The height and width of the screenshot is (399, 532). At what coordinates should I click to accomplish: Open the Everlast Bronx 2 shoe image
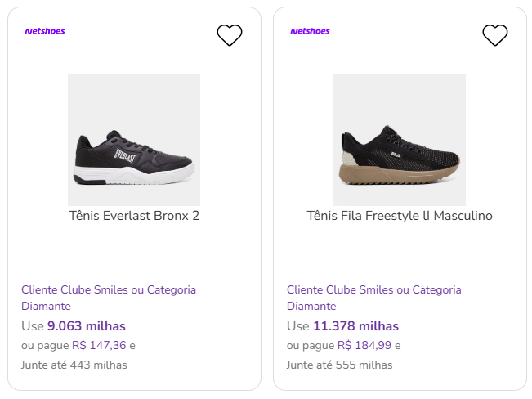click(134, 140)
